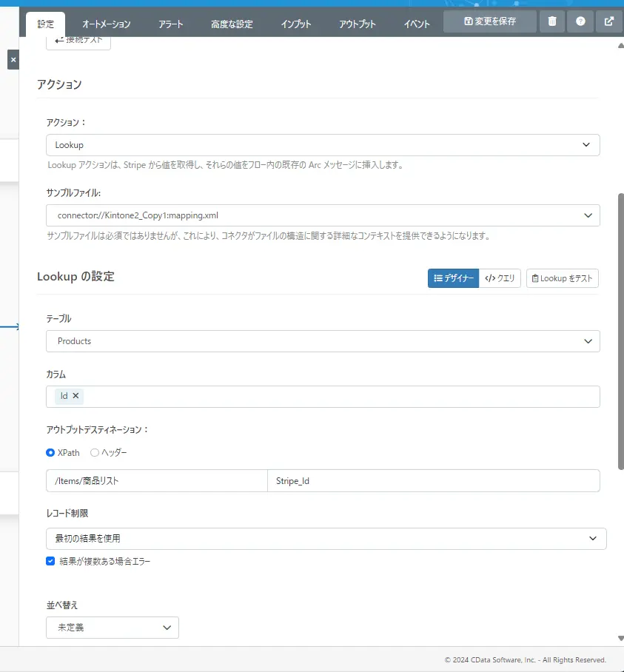Viewport: 624px width, 672px height.
Task: Open the アクション Lookup dropdown
Action: [323, 145]
